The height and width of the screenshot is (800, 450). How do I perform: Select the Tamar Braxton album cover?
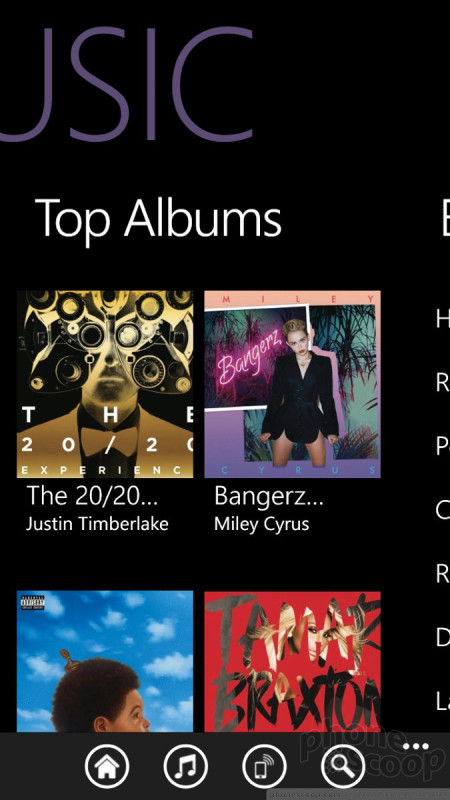pos(292,662)
